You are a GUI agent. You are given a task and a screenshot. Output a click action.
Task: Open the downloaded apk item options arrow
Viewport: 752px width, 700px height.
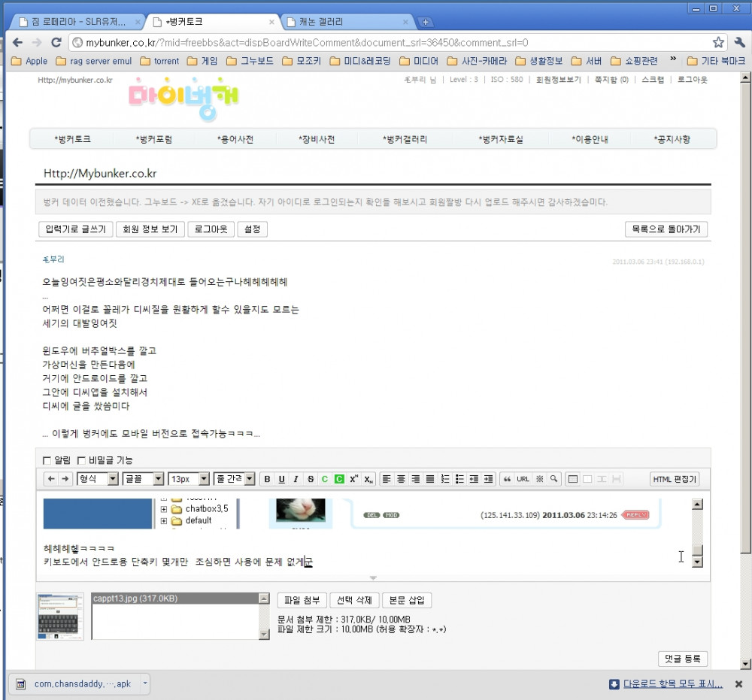click(145, 683)
